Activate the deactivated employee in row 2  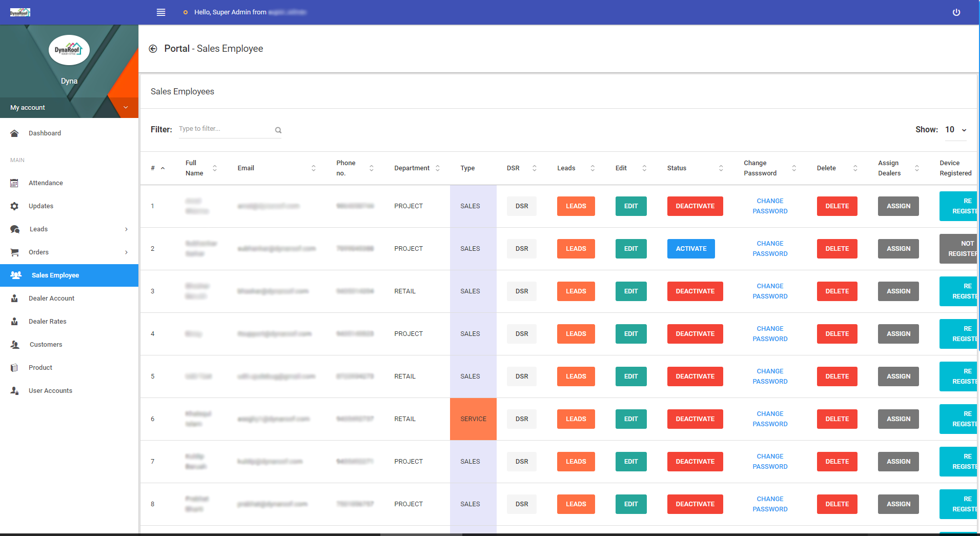pyautogui.click(x=690, y=248)
